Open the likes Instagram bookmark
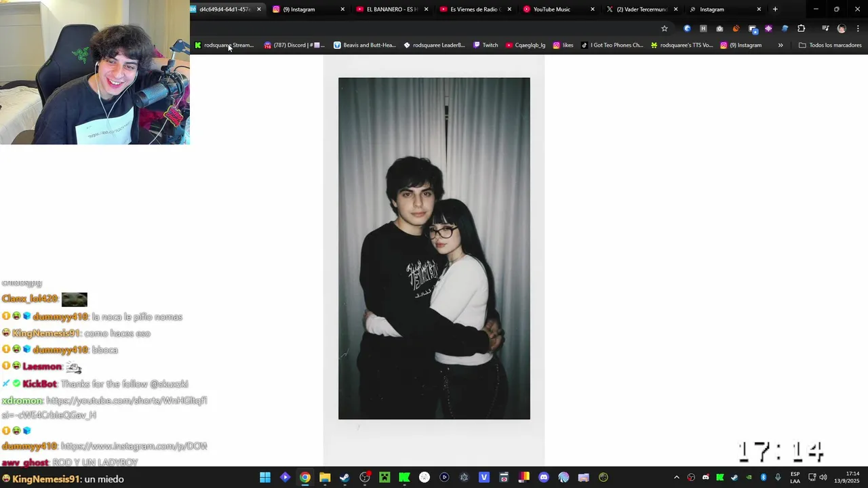The width and height of the screenshot is (868, 488). [563, 45]
